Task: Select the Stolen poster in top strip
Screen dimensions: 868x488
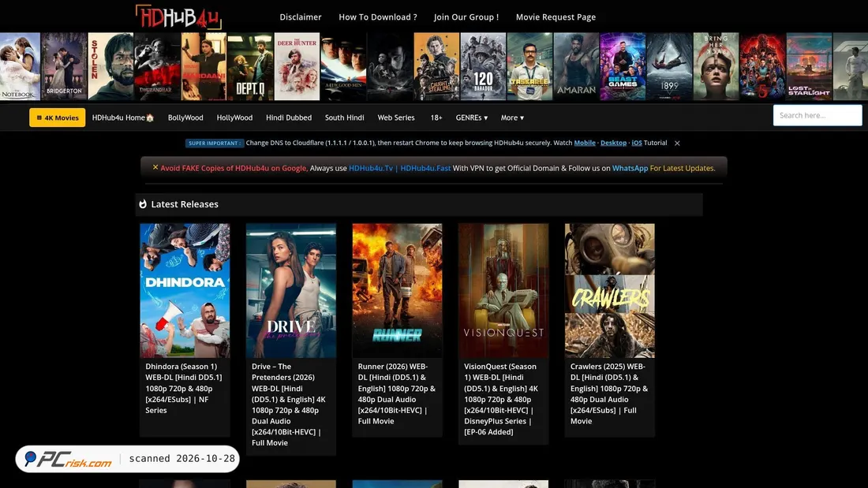Action: (x=110, y=66)
